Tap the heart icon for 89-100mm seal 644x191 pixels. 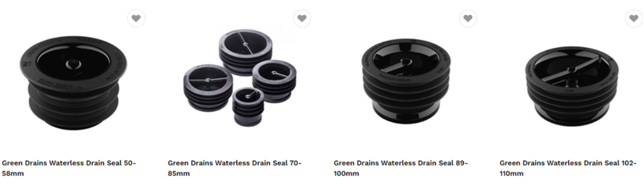coord(468,18)
